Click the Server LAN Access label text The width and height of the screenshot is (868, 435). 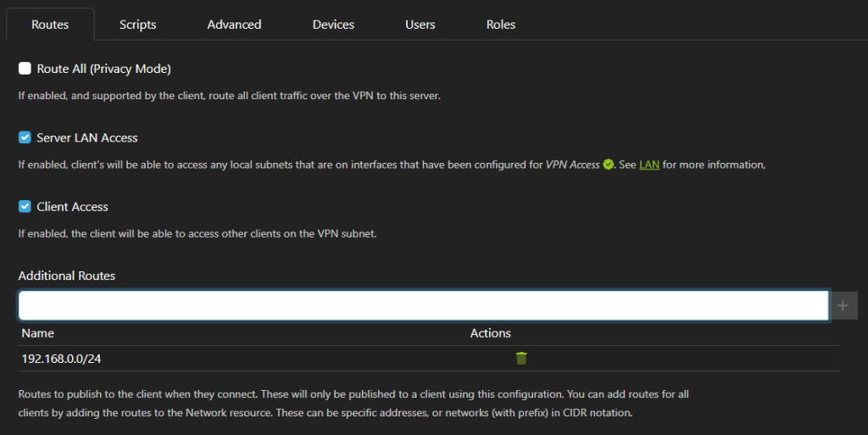click(x=87, y=138)
